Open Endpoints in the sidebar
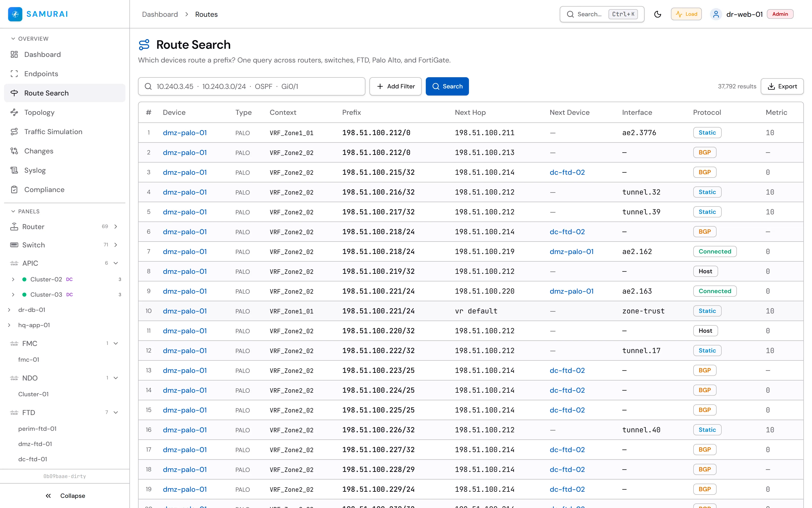The height and width of the screenshot is (508, 812). coord(65,74)
